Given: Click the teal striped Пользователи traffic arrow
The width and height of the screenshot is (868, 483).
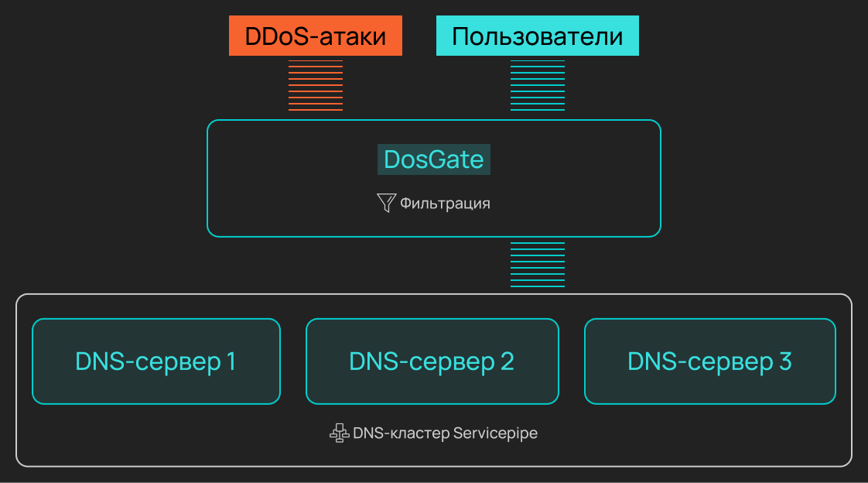Looking at the screenshot, I should click(x=537, y=87).
